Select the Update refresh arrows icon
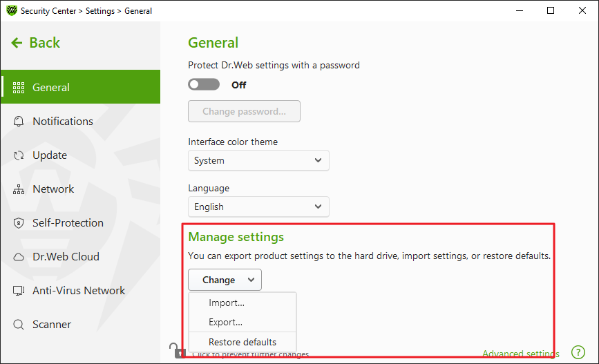This screenshot has width=599, height=364. point(19,155)
